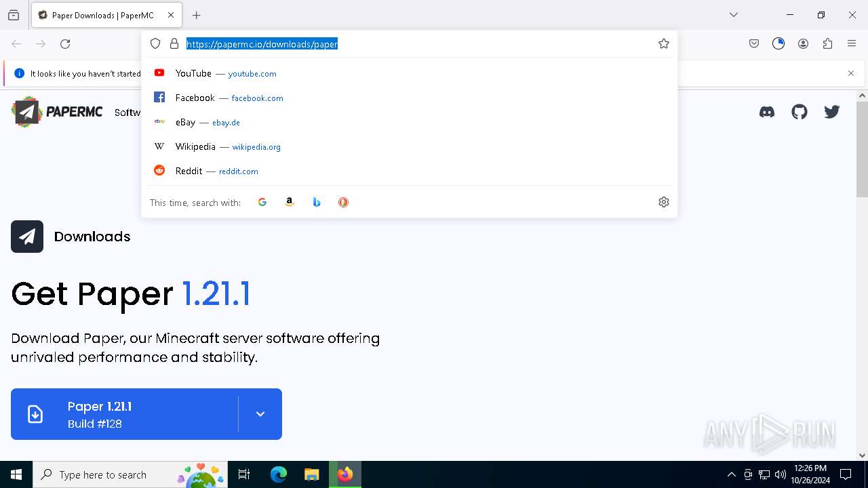The height and width of the screenshot is (488, 868).
Task: Click the Downloads paper plane icon
Action: 27,237
